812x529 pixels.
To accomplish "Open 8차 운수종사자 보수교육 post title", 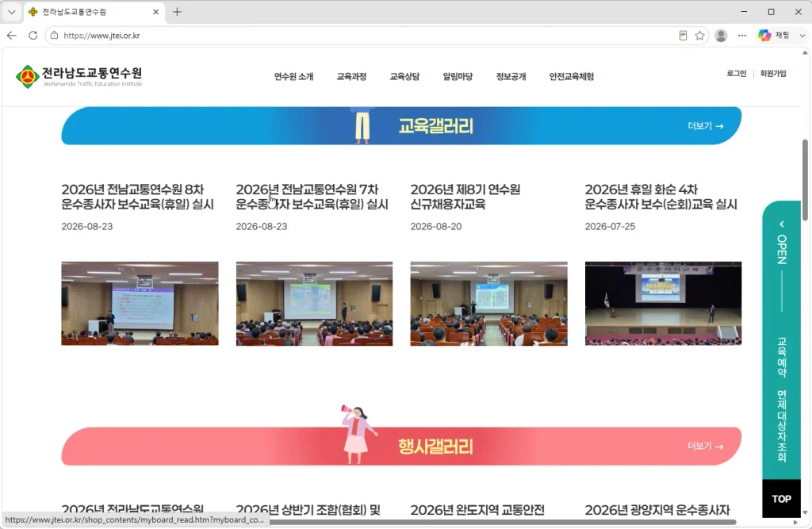I will [137, 197].
